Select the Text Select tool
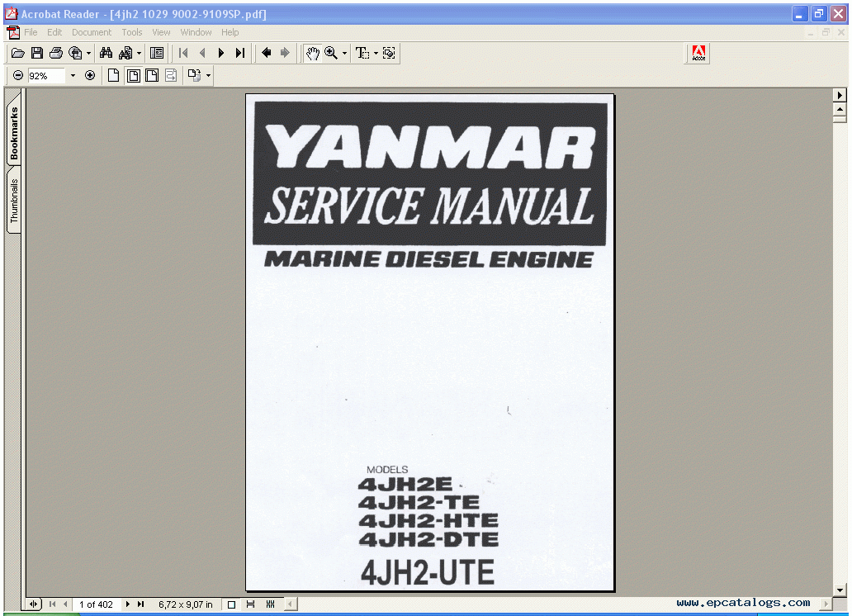This screenshot has height=616, width=852. (362, 53)
